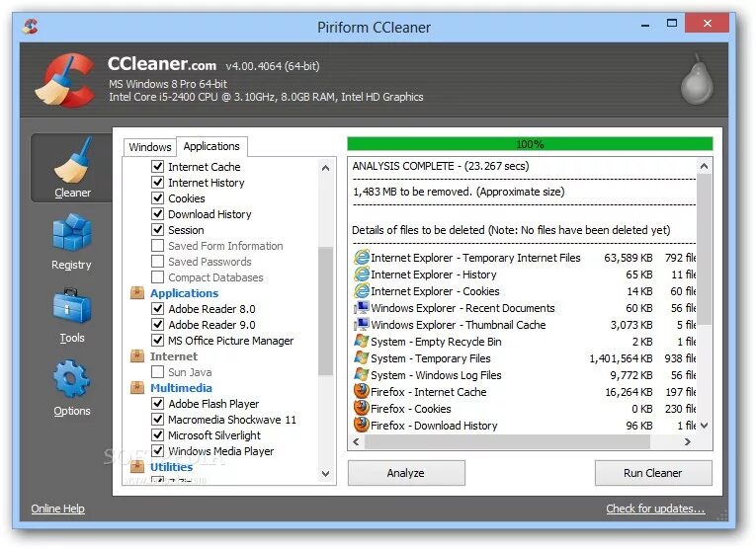The height and width of the screenshot is (549, 756).
Task: Open the Registry cubes icon
Action: [71, 233]
